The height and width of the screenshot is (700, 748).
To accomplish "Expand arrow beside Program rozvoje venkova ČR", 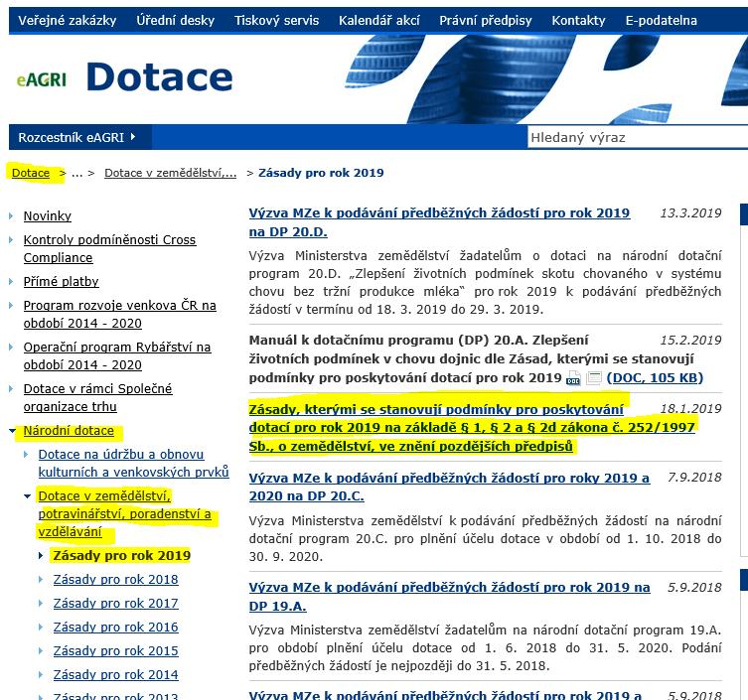I will coord(11,306).
